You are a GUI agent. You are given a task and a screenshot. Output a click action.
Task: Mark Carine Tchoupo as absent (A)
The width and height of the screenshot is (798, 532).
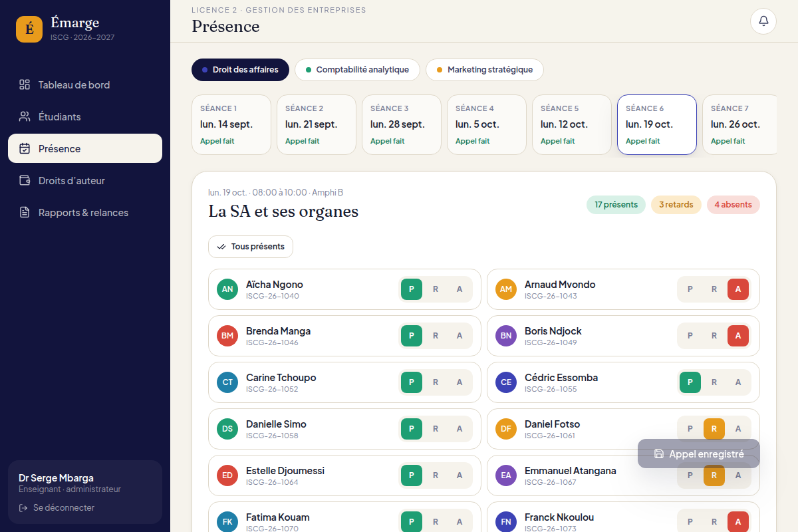click(460, 382)
